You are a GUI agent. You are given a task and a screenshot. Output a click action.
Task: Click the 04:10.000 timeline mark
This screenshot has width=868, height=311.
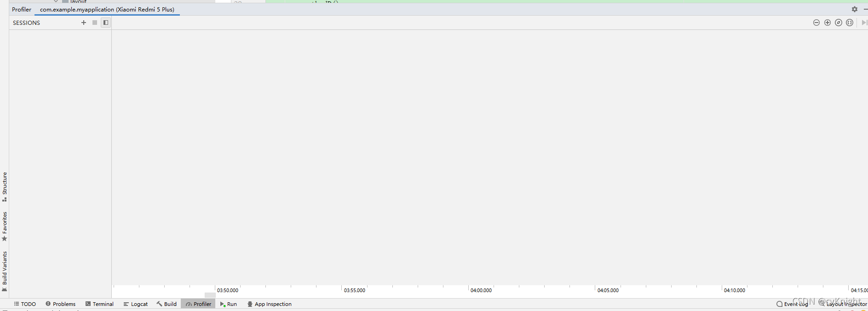(735, 290)
